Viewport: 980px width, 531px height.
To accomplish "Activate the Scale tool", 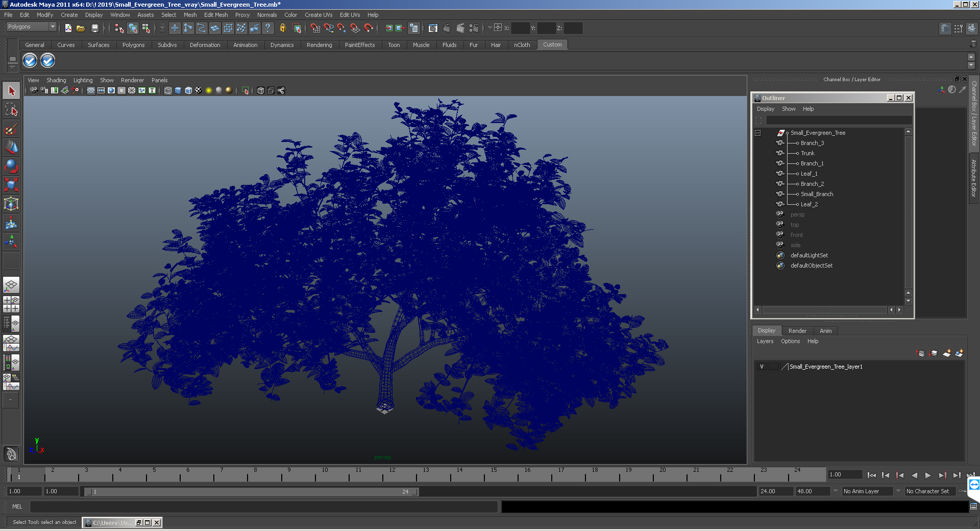I will pyautogui.click(x=11, y=185).
